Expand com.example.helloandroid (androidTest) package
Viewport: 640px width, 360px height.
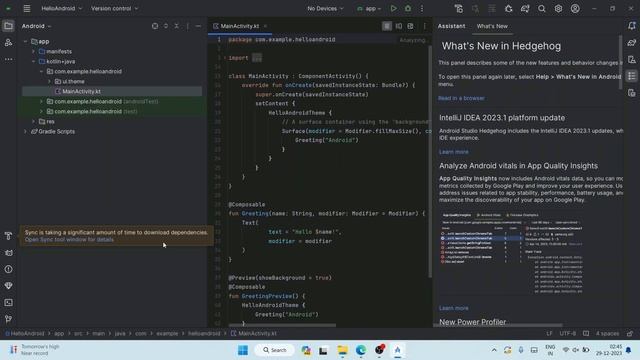41,101
